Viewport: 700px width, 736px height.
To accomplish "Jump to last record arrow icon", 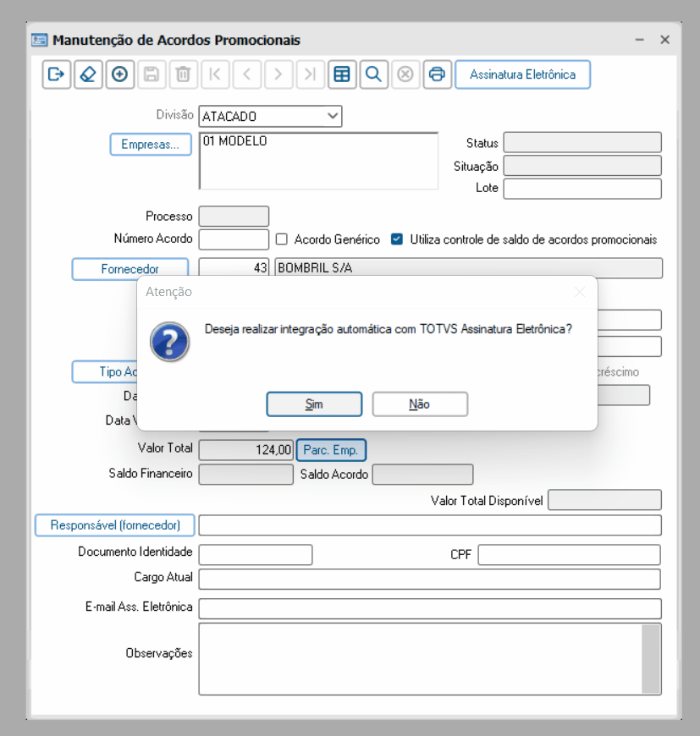I will point(311,74).
